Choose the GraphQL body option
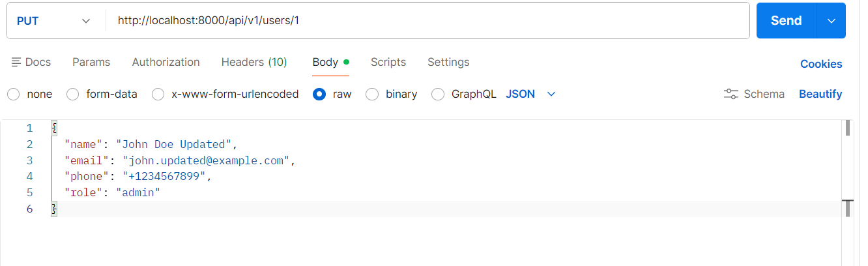This screenshot has width=868, height=266. click(439, 94)
